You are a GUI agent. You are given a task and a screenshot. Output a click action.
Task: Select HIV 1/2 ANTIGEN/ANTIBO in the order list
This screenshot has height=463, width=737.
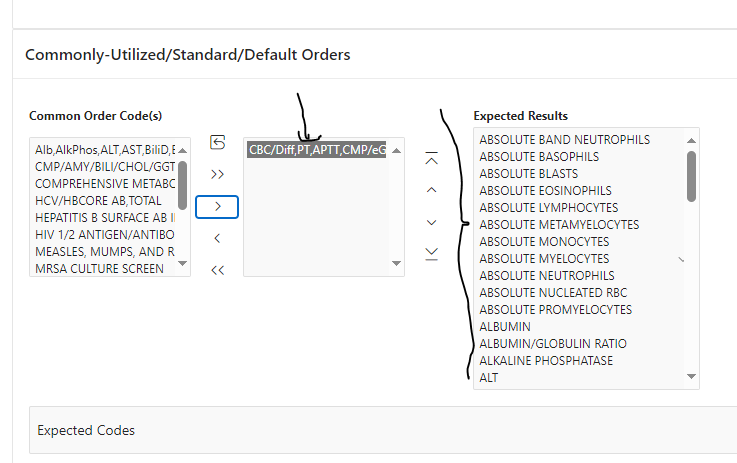104,234
